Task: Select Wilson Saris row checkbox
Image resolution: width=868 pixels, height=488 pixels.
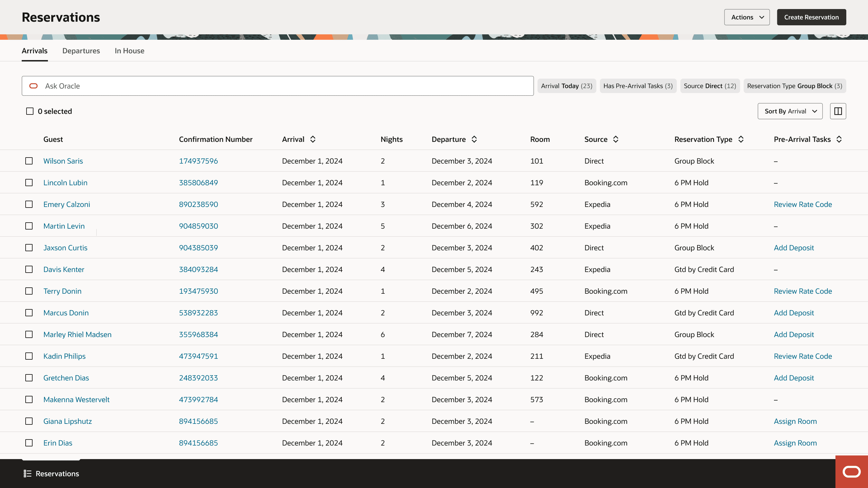Action: click(29, 161)
